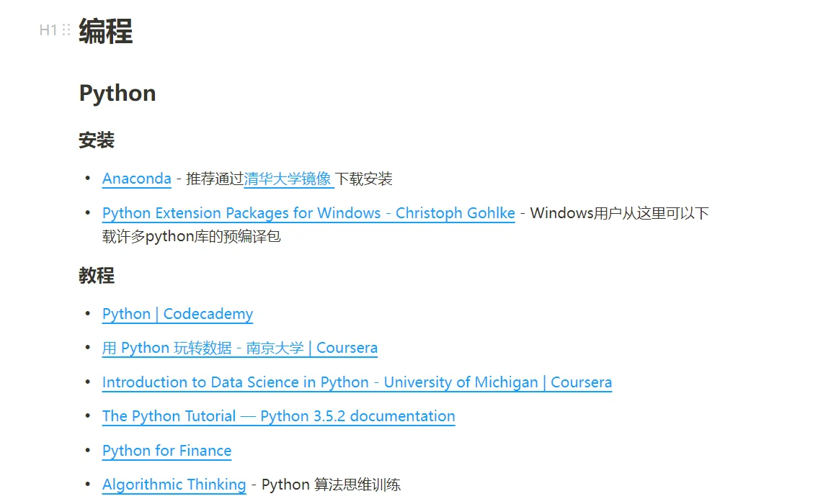The image size is (836, 504).
Task: Click the text Python 算法思维训练
Action: 331,485
